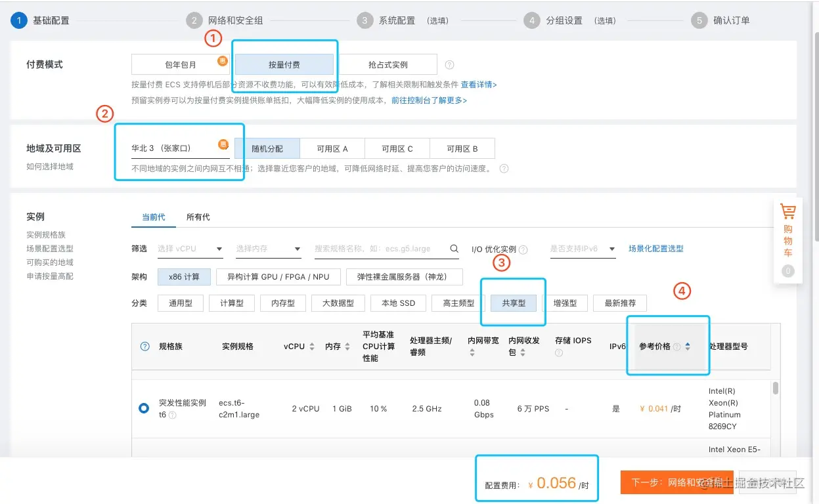Open 查看详情 link

479,85
